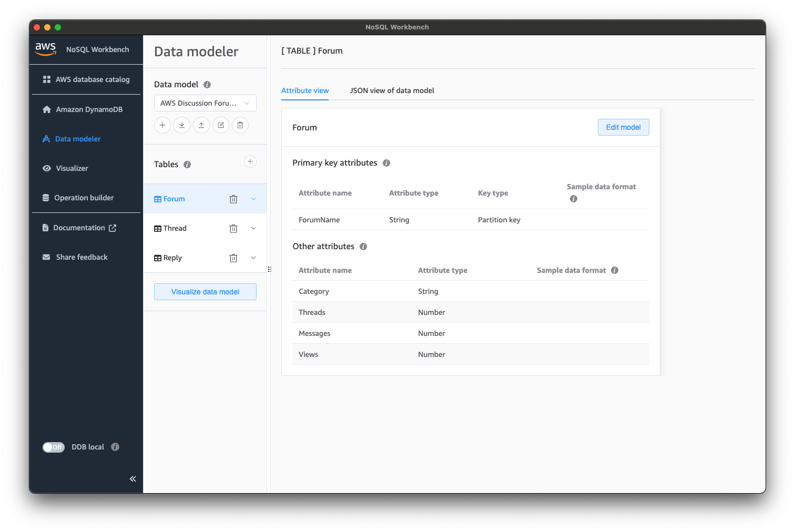The height and width of the screenshot is (532, 795).
Task: Expand Forum table chevron
Action: [x=253, y=199]
